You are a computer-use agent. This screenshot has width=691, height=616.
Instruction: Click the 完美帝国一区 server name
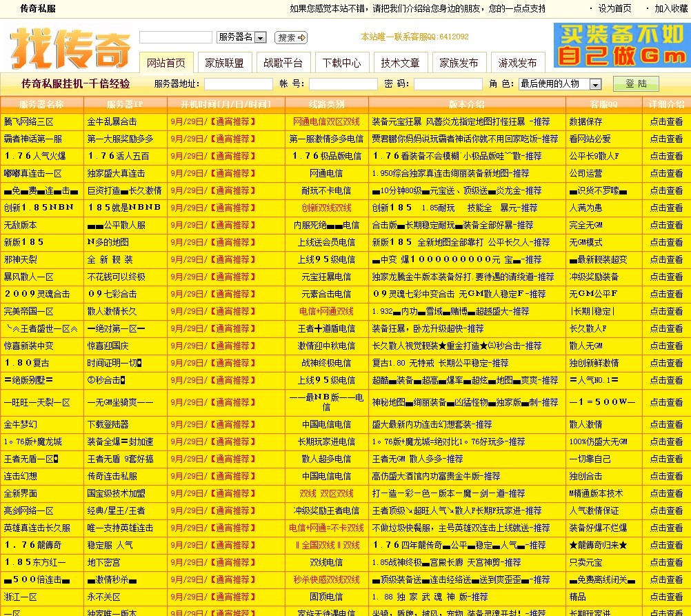point(29,311)
